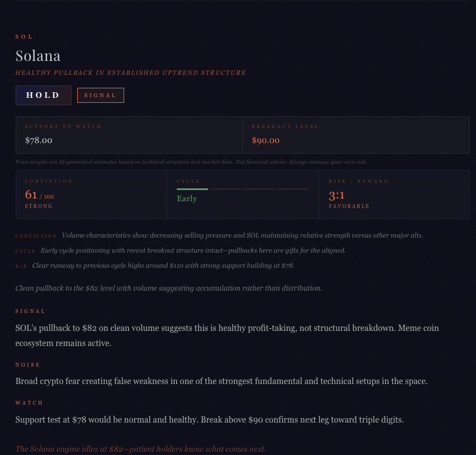Screen dimensions: 476x455
Task: Click the STRONG conviction rating
Action: click(x=39, y=206)
